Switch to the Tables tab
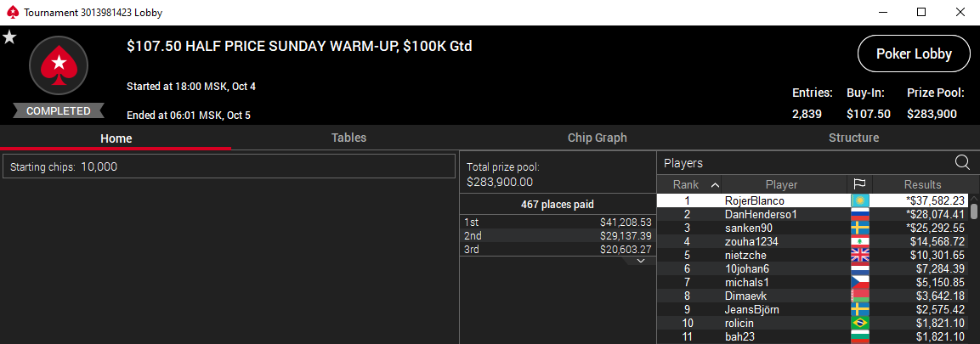 pyautogui.click(x=348, y=138)
